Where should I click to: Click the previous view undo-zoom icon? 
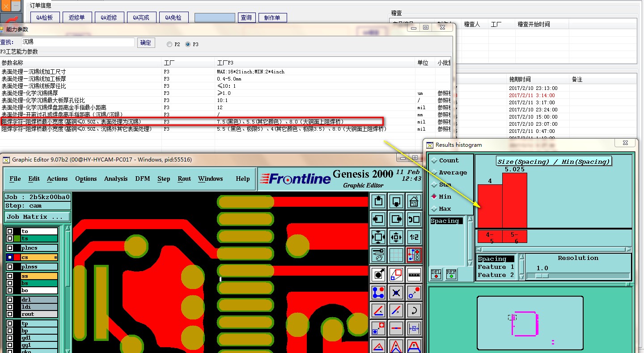click(414, 219)
